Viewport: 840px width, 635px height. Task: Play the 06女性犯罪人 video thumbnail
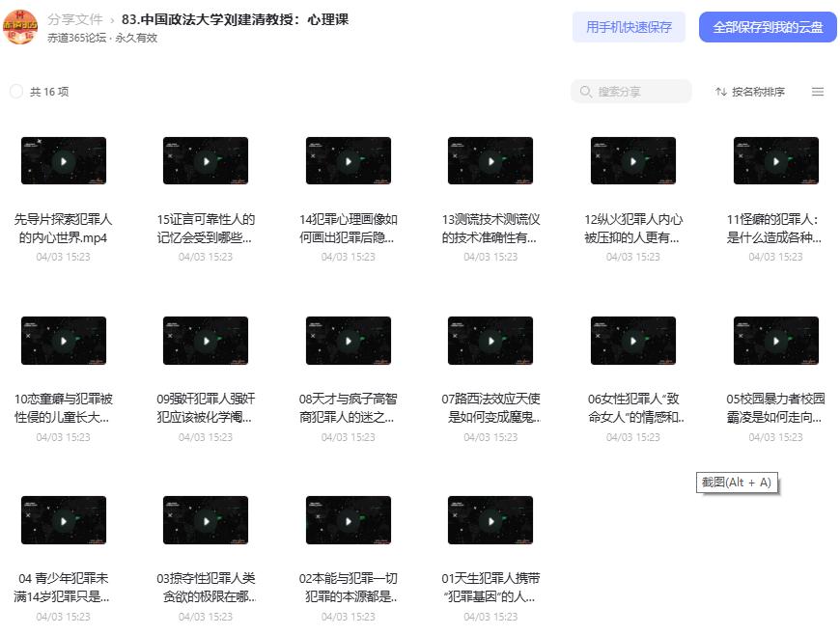point(633,341)
